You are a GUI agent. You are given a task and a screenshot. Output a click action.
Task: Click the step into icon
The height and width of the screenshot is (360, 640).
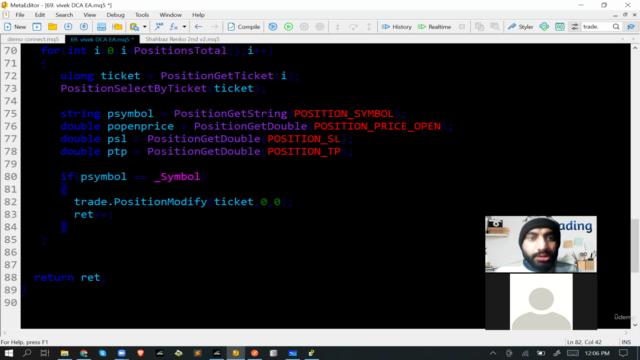[337, 27]
